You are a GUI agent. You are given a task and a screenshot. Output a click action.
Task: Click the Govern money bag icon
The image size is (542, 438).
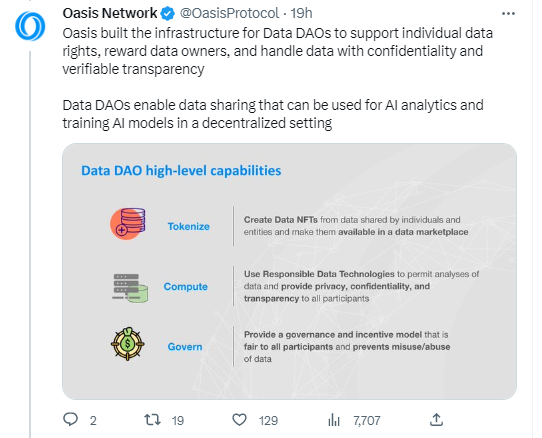coord(128,344)
